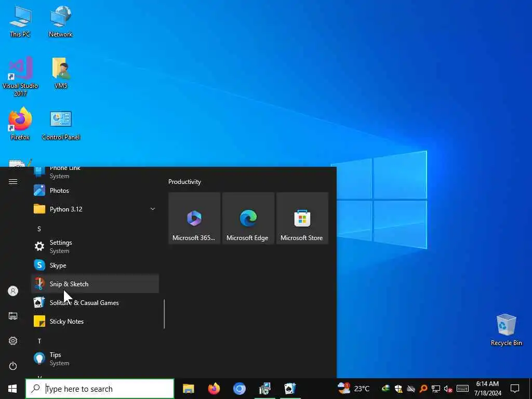Open the blue Chromium browser taskbar icon
The image size is (532, 399).
pos(239,389)
